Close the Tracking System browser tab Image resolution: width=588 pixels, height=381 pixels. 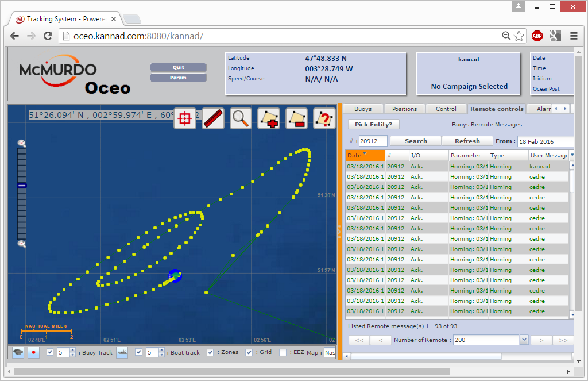[x=114, y=19]
